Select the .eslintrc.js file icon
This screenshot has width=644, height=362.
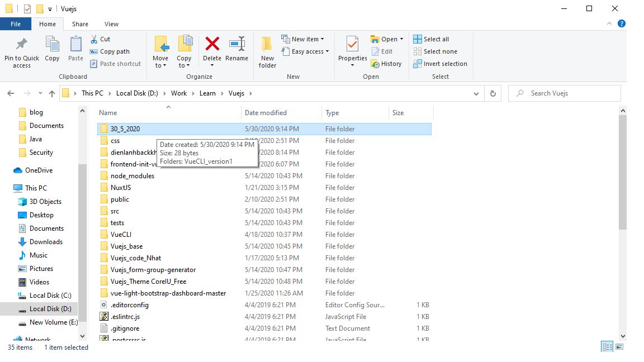pos(105,316)
